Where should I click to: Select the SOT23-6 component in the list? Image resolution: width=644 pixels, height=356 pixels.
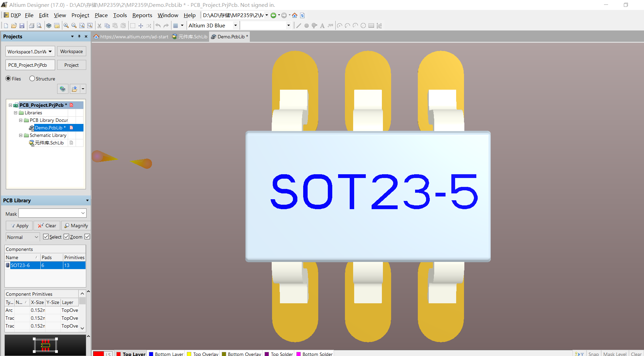(20, 265)
